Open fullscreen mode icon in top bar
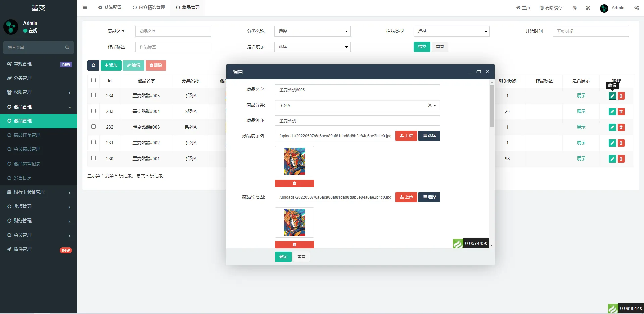 pyautogui.click(x=588, y=8)
